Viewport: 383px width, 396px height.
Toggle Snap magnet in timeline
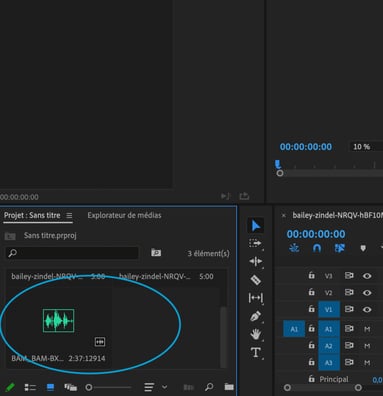(317, 248)
